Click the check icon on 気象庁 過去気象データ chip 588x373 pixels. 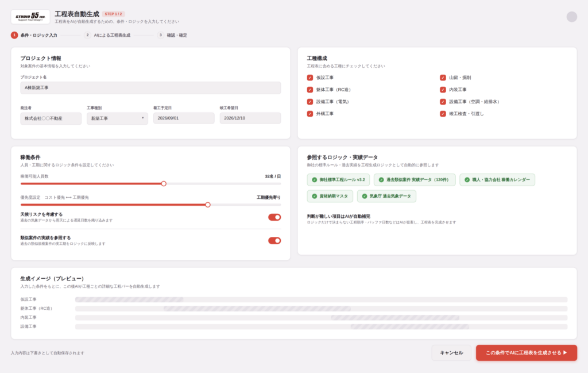pos(364,196)
